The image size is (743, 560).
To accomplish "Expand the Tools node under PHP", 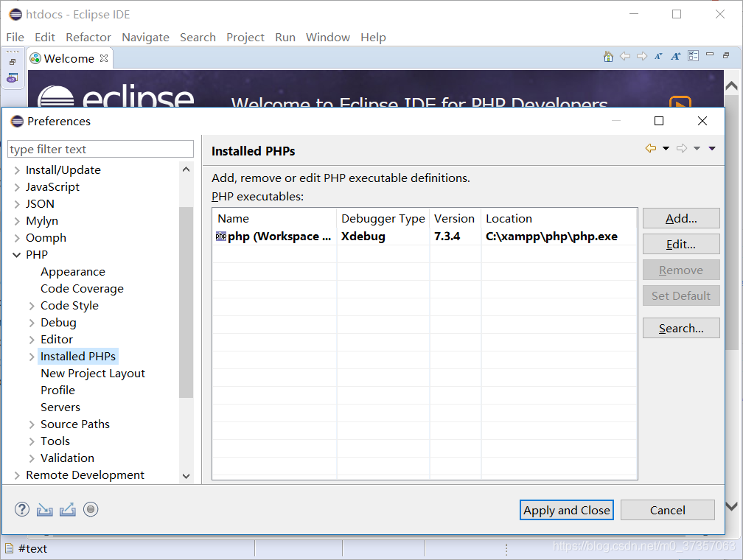I will click(32, 441).
